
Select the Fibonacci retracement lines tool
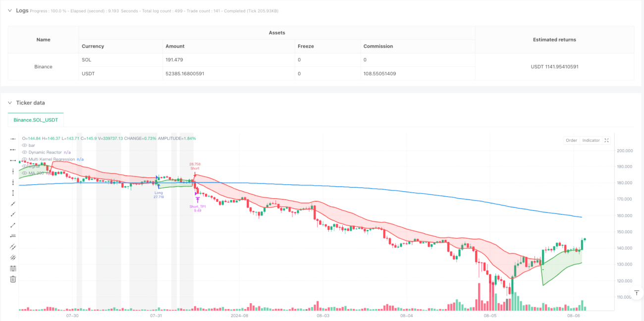[x=13, y=268]
